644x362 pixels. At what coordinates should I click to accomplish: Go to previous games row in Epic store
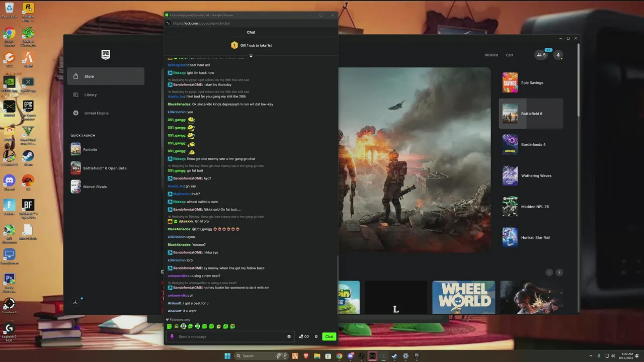[549, 273]
